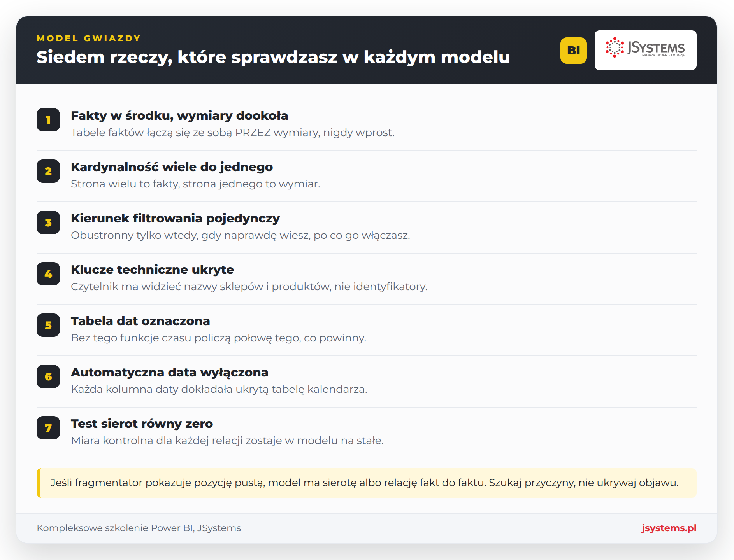734x560 pixels.
Task: Click 'Strona wielu to fakty, strona jednego to wymiar.'
Action: pyautogui.click(x=195, y=184)
